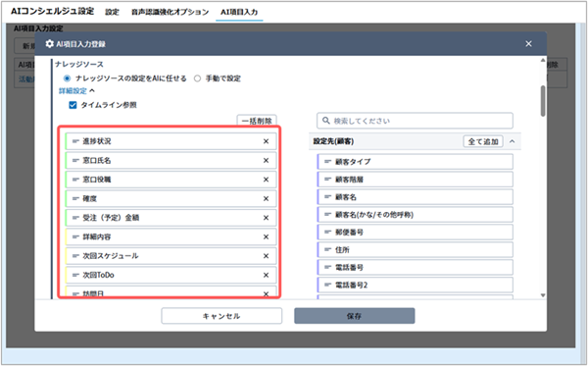The width and height of the screenshot is (588, 366).
Task: Click drag handle icon of 電話番号2
Action: (327, 285)
